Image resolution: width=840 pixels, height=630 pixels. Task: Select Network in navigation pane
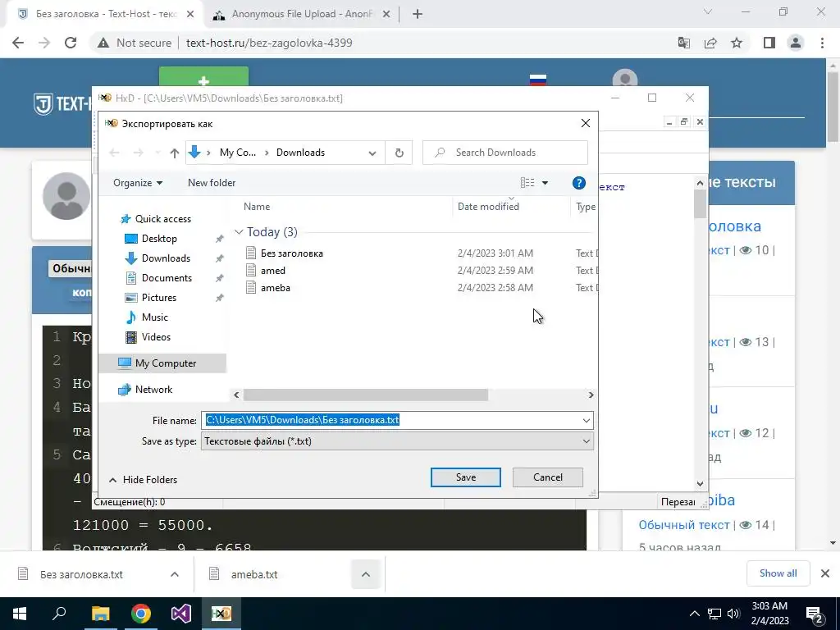coord(153,390)
